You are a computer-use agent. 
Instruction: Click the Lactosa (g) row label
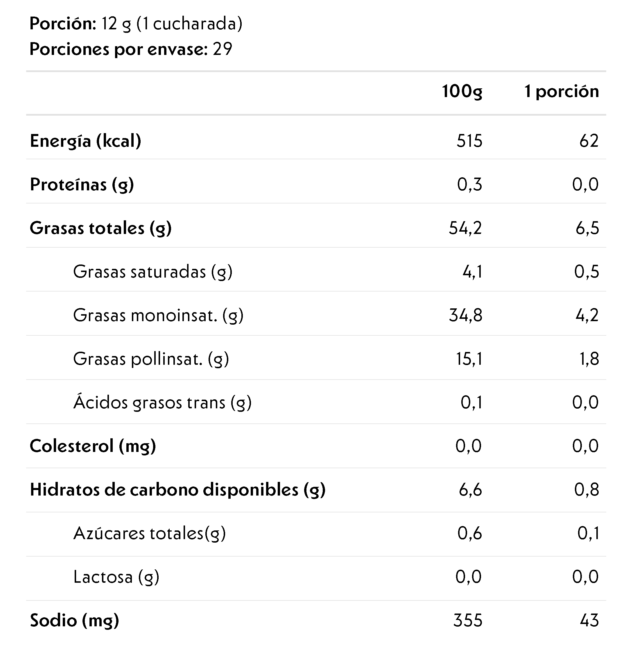tap(116, 577)
